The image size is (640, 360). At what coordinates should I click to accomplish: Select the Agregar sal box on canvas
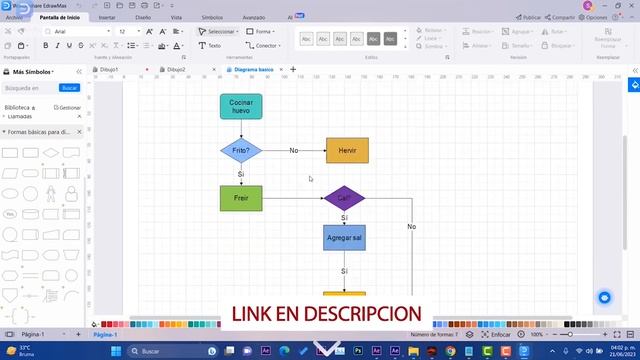pyautogui.click(x=344, y=238)
